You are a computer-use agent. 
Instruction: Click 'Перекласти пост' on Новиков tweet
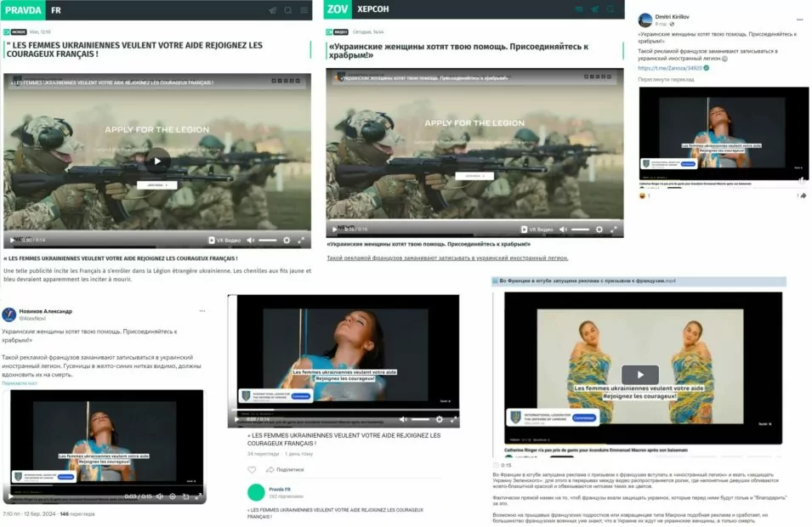pyautogui.click(x=20, y=382)
